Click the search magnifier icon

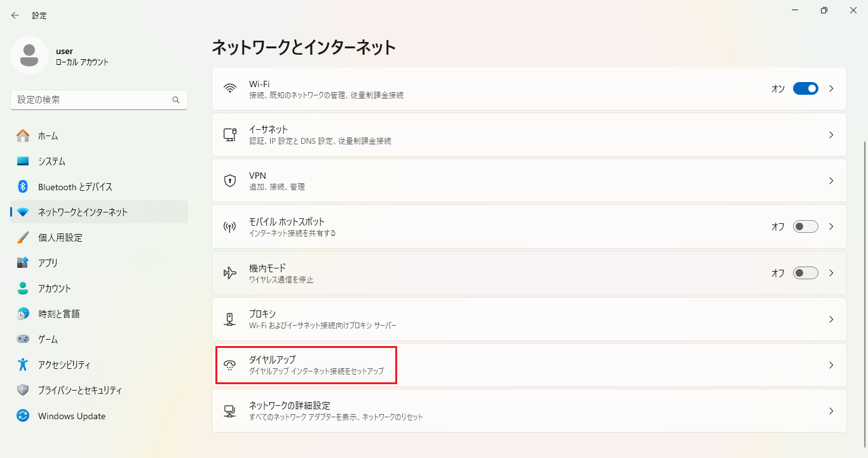point(176,100)
